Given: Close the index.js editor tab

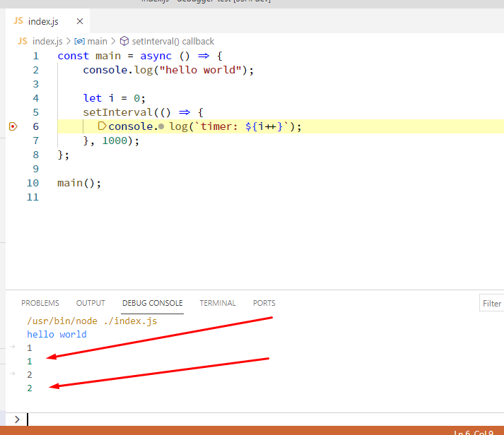Looking at the screenshot, I should tap(80, 21).
